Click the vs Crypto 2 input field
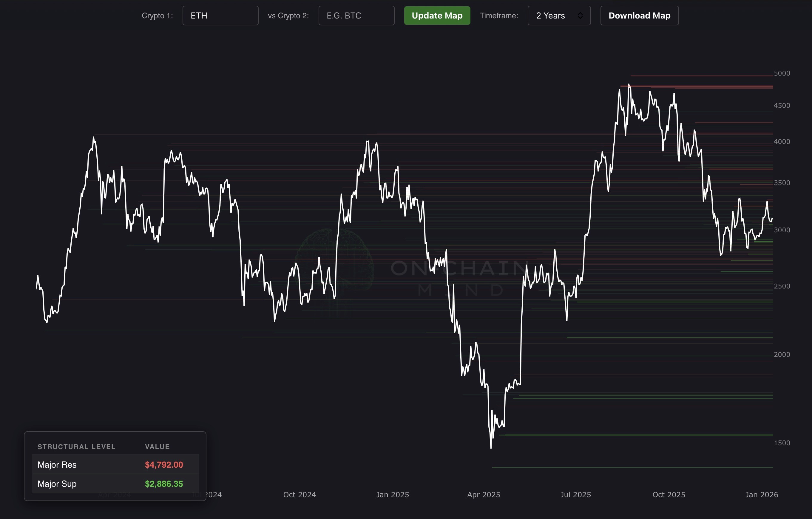Image resolution: width=812 pixels, height=519 pixels. (356, 16)
